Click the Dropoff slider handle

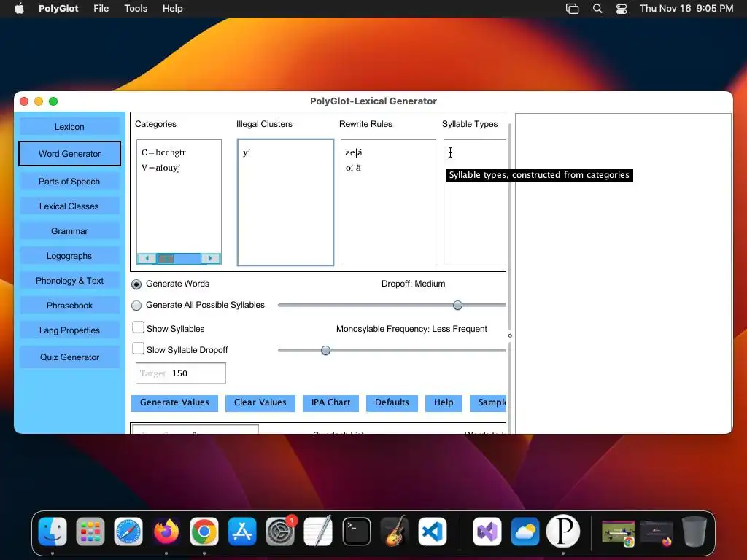tap(457, 306)
